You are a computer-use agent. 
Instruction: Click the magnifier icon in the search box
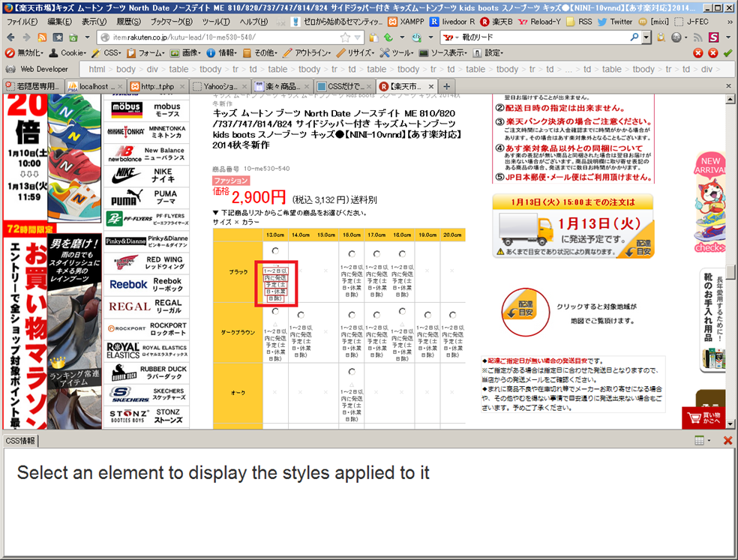[634, 37]
